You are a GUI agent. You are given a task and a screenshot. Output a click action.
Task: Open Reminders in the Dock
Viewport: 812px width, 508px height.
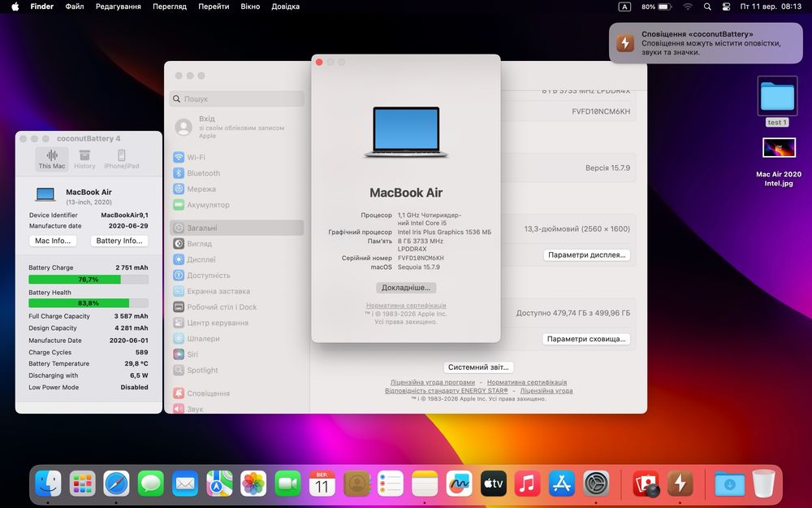391,484
